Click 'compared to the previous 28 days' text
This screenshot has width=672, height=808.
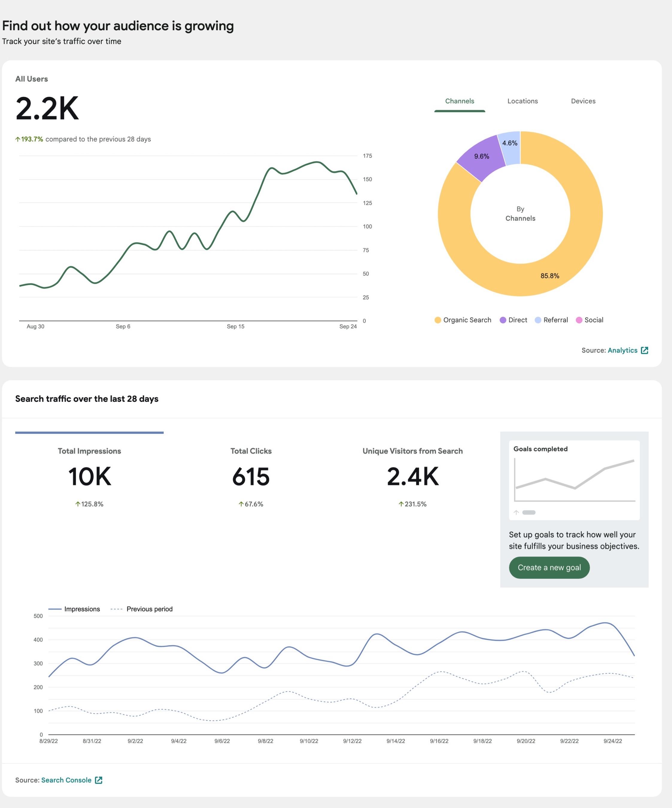click(x=98, y=139)
